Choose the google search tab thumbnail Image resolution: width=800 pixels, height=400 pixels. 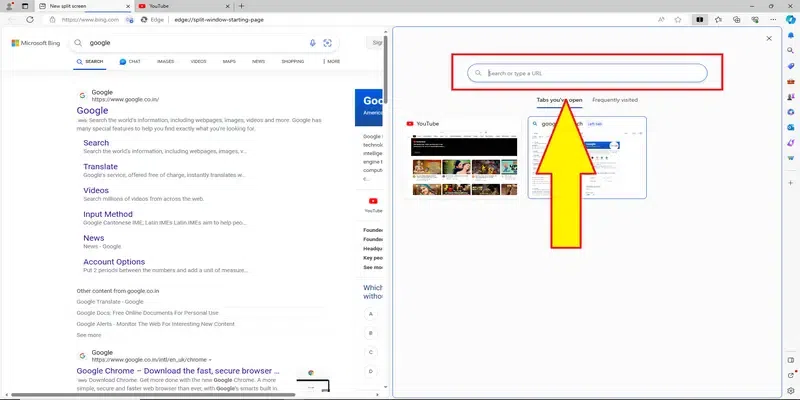(x=587, y=158)
